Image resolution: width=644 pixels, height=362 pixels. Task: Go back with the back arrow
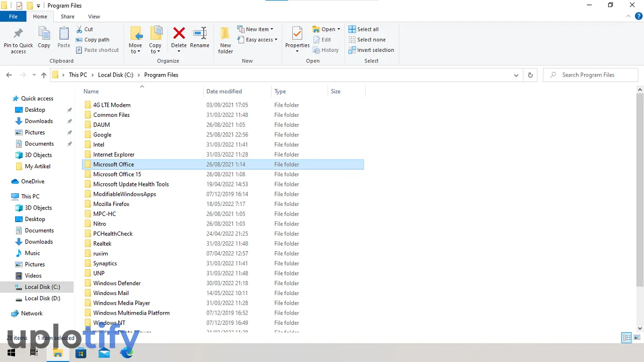click(9, 75)
